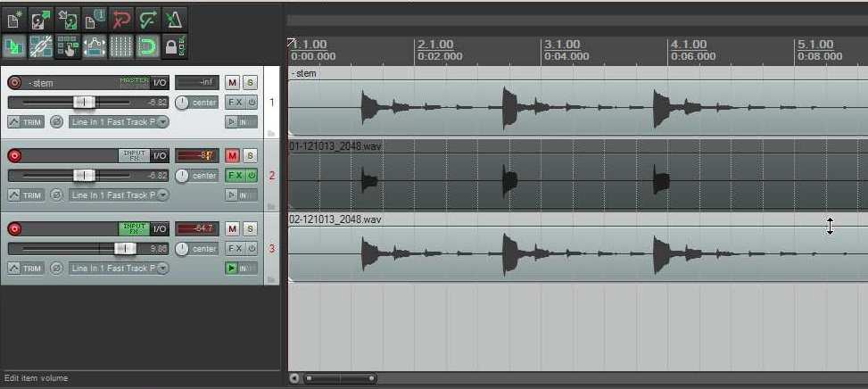Solo track 3
The height and width of the screenshot is (389, 868).
[x=250, y=228]
